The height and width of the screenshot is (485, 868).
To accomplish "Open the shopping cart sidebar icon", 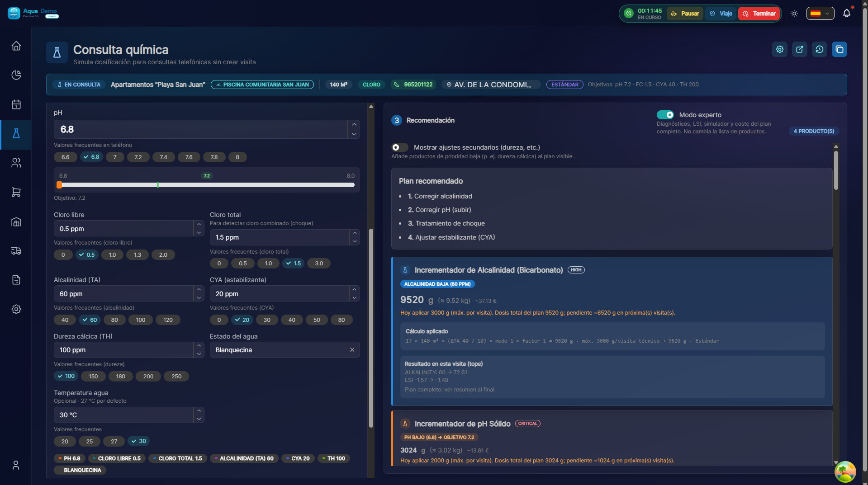I will 16,192.
